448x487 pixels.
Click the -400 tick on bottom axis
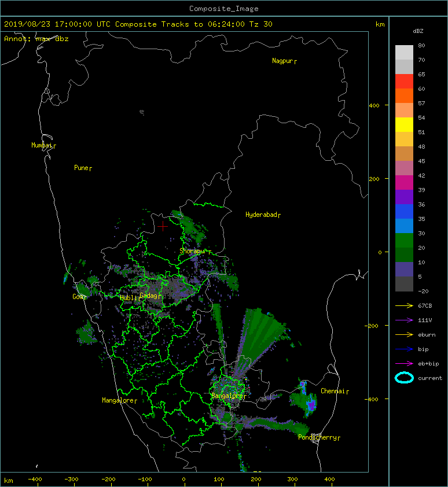35,479
